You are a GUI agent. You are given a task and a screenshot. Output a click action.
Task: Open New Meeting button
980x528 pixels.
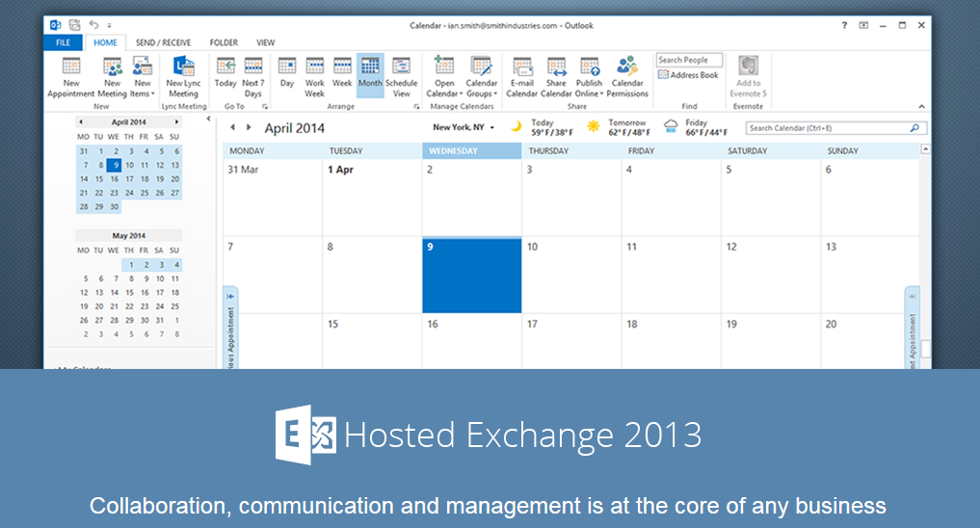point(113,77)
